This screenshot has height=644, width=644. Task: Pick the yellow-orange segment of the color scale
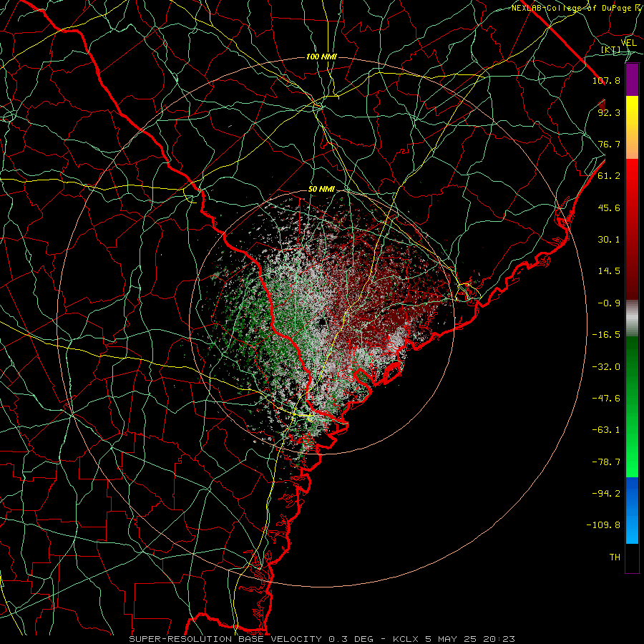(632, 127)
